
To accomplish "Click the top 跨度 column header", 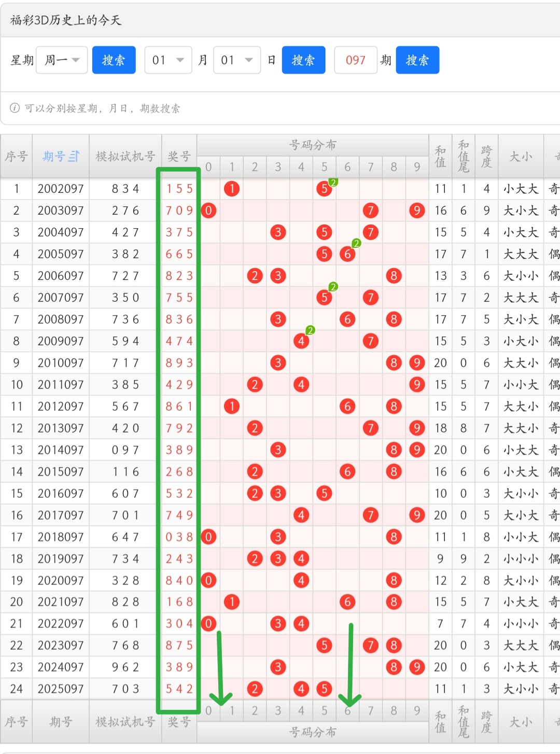I will [x=486, y=156].
